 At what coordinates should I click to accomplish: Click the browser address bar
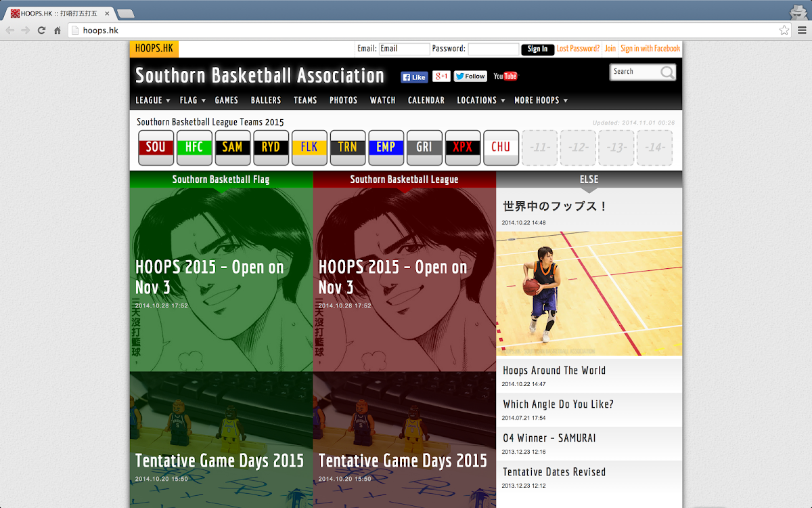(x=430, y=30)
